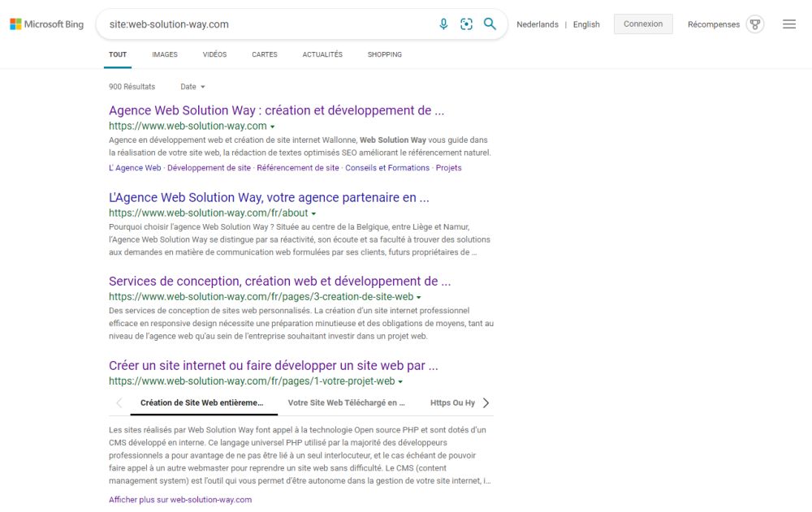The width and height of the screenshot is (812, 512).
Task: Expand arrow beside www.web-solution-way.com URL
Action: pyautogui.click(x=272, y=127)
